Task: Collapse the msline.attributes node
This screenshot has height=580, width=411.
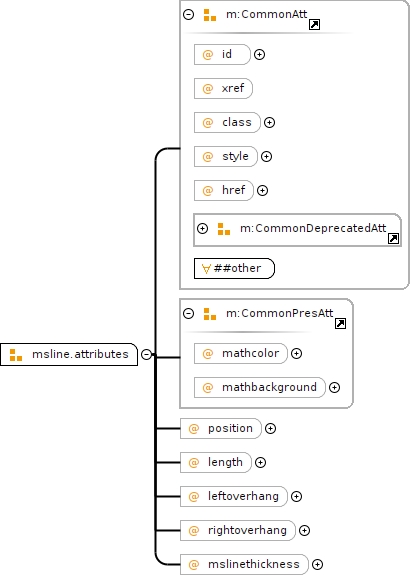Action: point(146,354)
